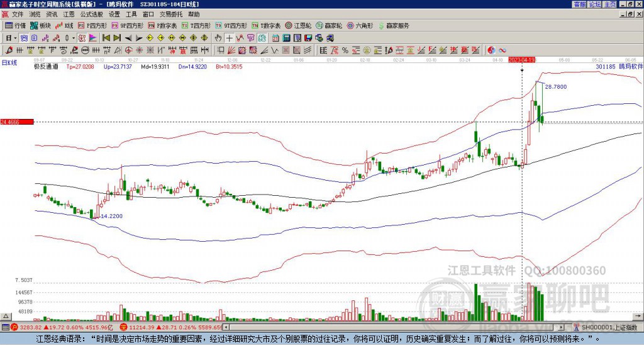Click the blue infinity wave icon
This screenshot has width=644, height=345.
coord(502,50)
